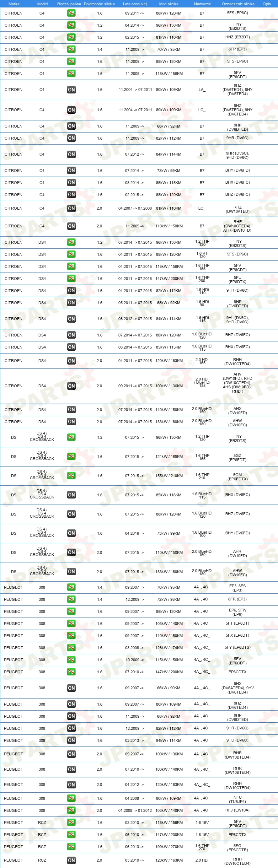
Task: Click ON icon in DS4 1.6 HDi 90 row
Action: click(x=71, y=303)
